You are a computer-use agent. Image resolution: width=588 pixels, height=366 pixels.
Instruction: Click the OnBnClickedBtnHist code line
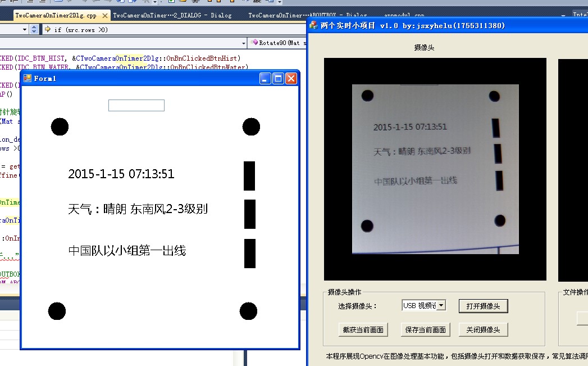[x=120, y=58]
